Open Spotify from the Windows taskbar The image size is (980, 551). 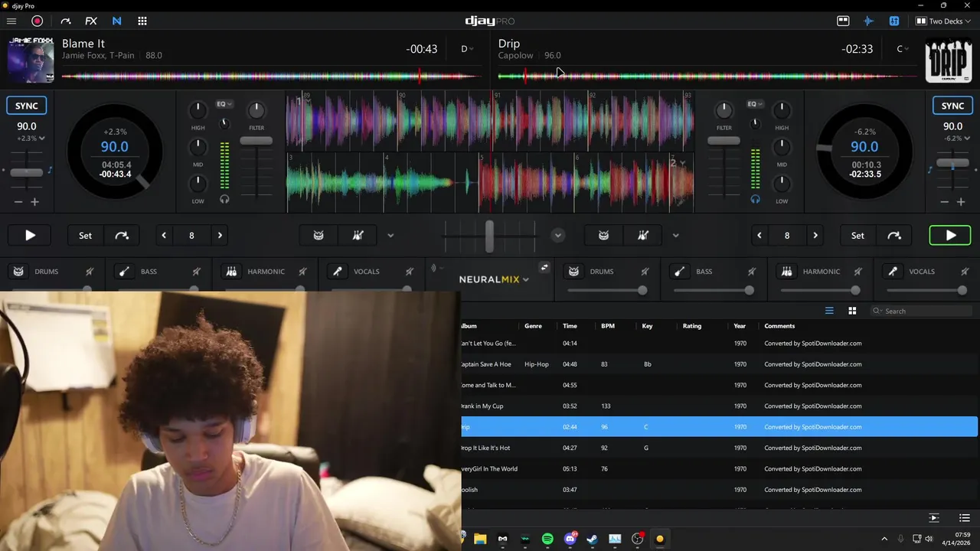pos(547,539)
